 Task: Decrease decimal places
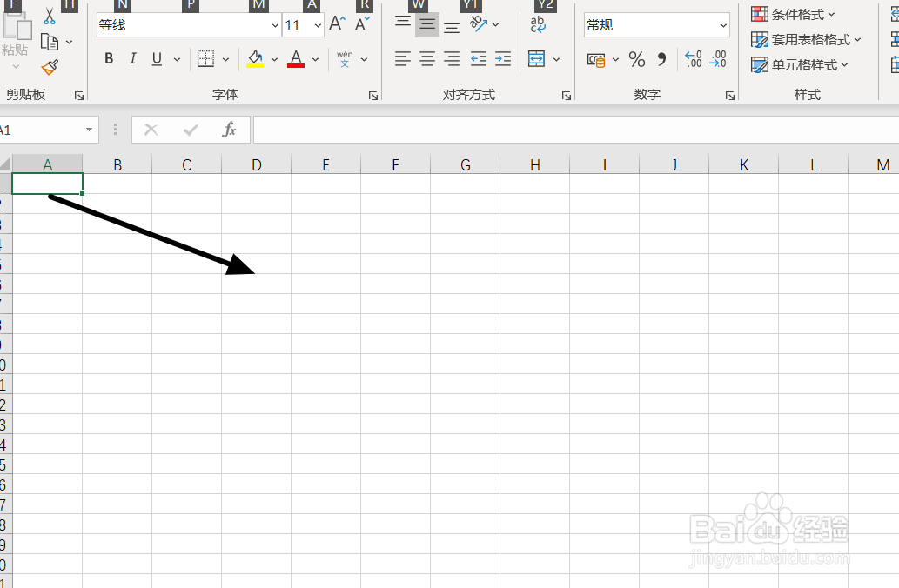[718, 59]
